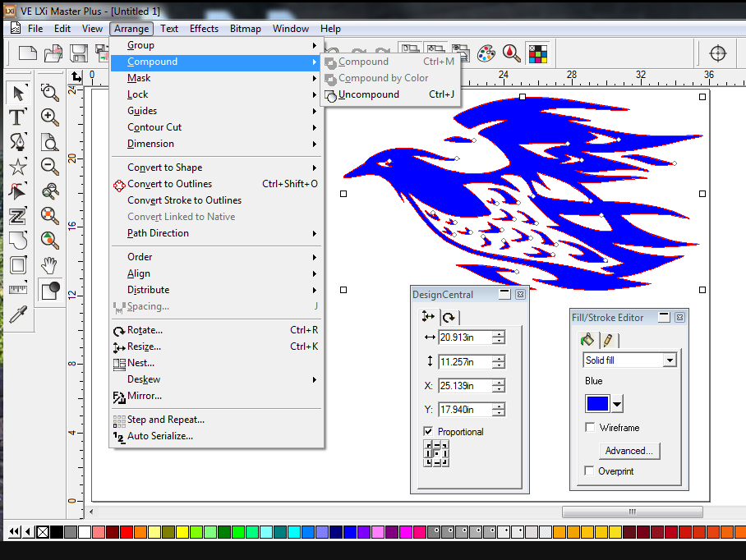Enable the Wireframe checkbox
Screen dimensions: 746x560
(590, 428)
